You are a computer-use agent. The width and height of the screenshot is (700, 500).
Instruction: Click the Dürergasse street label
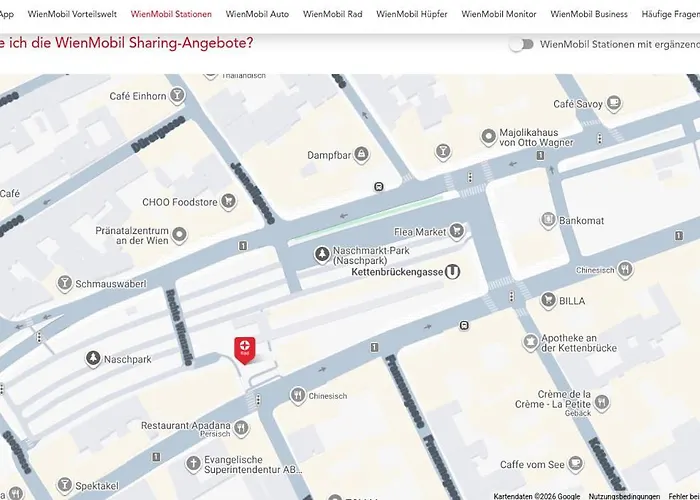coord(158,134)
